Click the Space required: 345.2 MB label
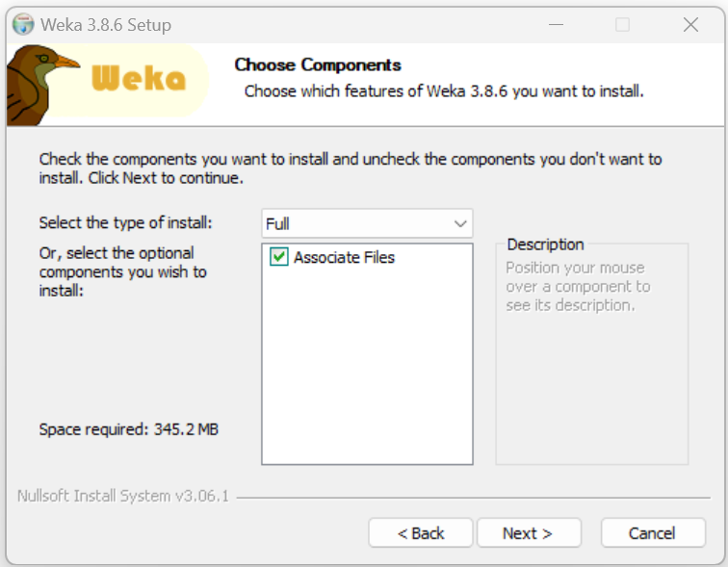 [x=129, y=429]
